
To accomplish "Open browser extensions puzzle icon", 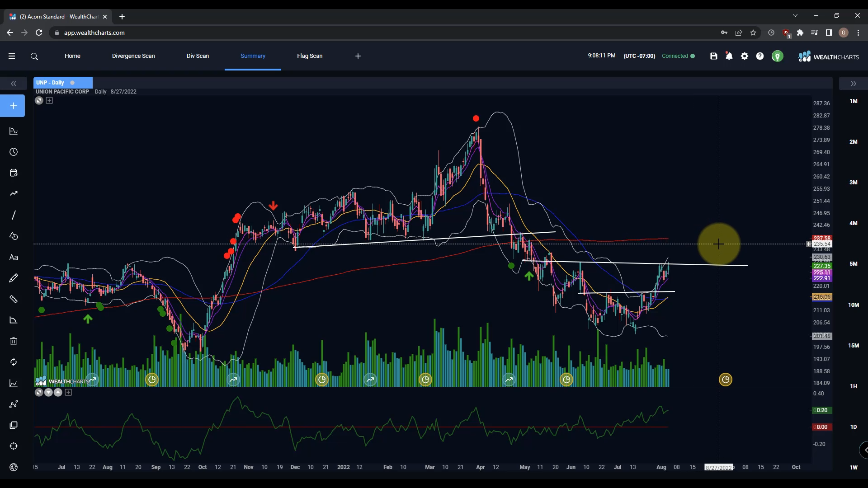I will coord(800,33).
